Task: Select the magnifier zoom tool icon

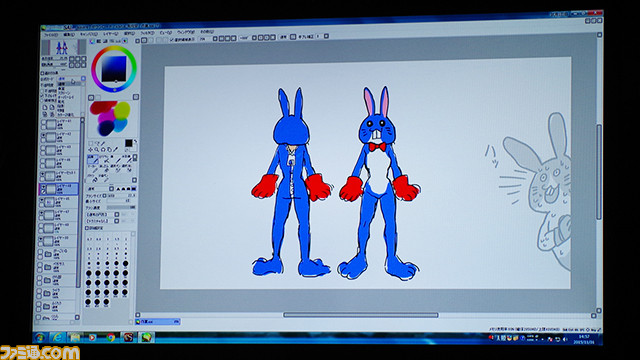Action: click(96, 150)
